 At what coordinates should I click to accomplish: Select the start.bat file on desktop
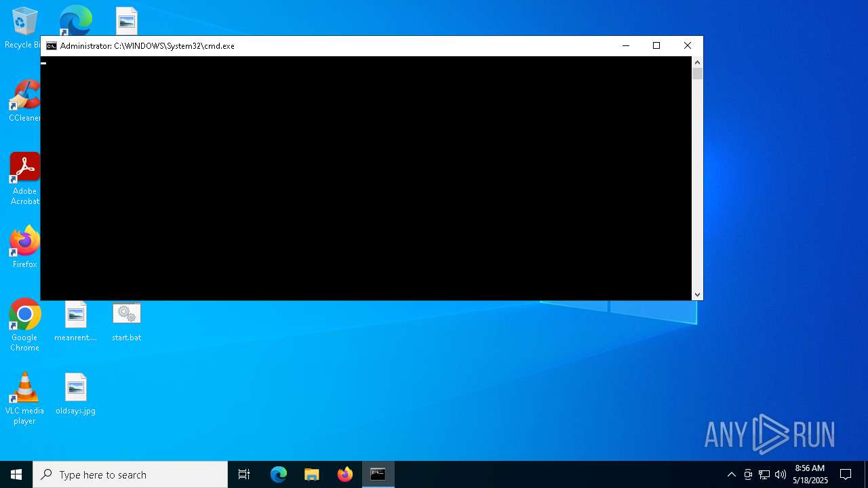pyautogui.click(x=126, y=321)
